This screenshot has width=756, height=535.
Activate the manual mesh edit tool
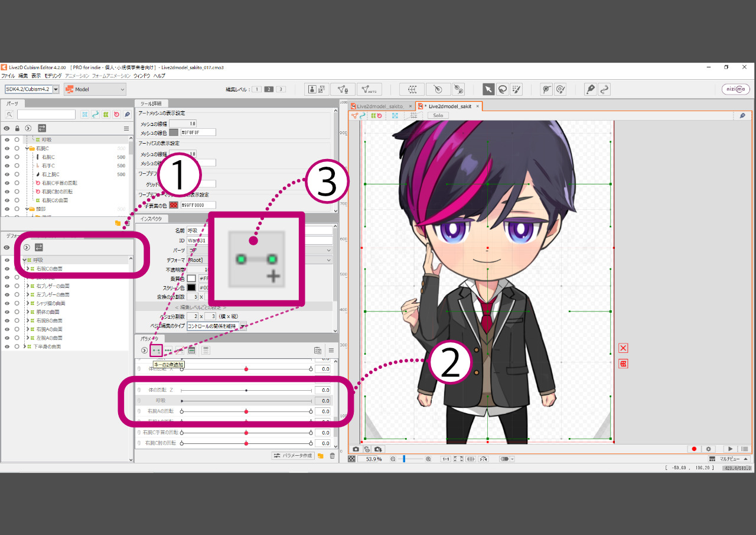click(343, 89)
